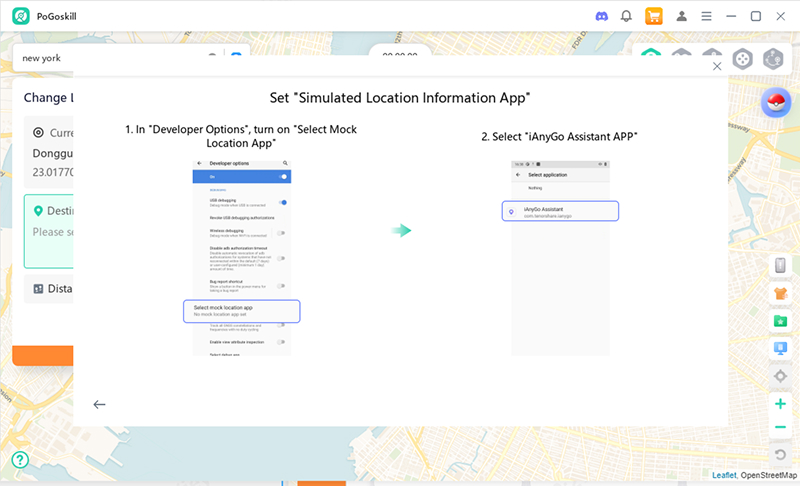Zoom in the map
Viewport: 800px width, 486px height.
point(780,404)
